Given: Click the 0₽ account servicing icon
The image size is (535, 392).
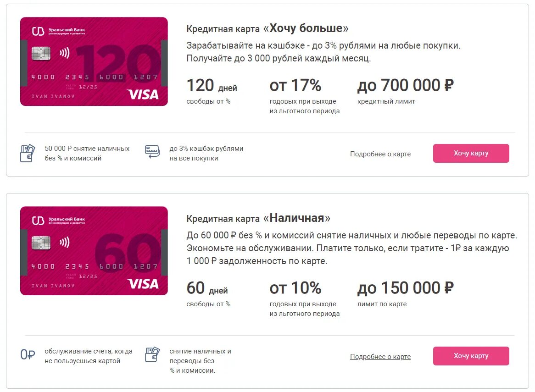Looking at the screenshot, I should click(28, 354).
